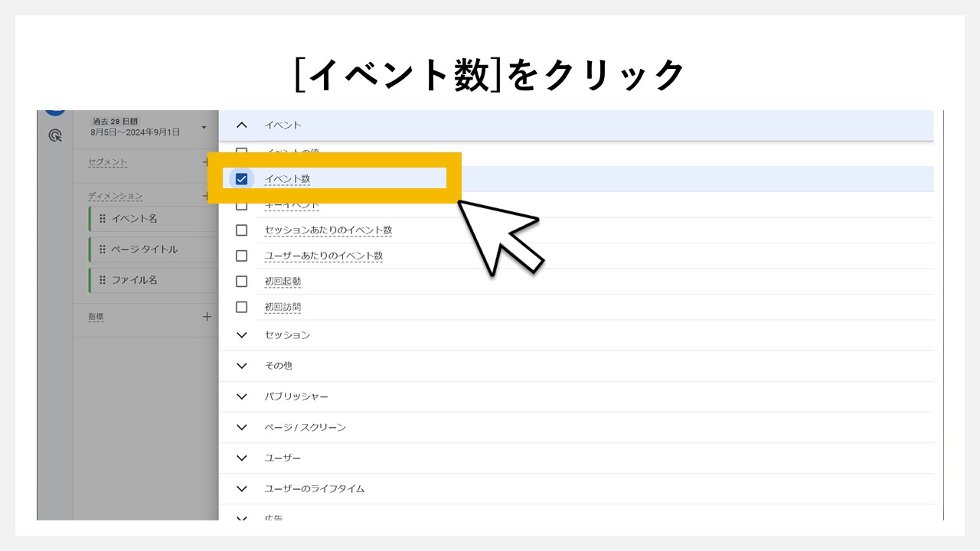Image resolution: width=980 pixels, height=551 pixels.
Task: Click the drag handle on イベント名 dimension chip
Action: (x=102, y=218)
